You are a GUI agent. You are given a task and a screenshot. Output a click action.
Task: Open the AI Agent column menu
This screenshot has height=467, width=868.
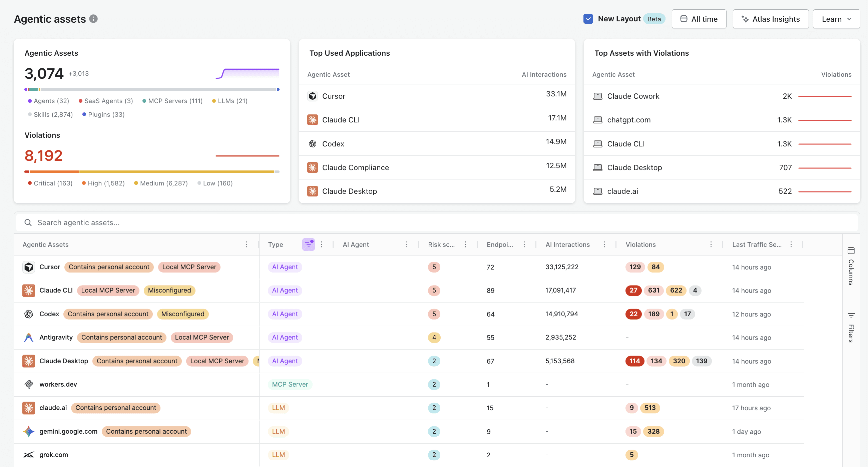pos(407,244)
